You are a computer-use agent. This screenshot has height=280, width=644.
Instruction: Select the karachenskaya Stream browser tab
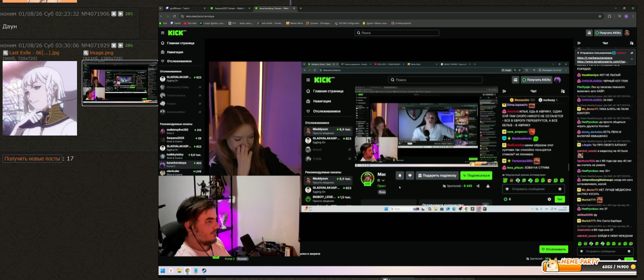(275, 8)
